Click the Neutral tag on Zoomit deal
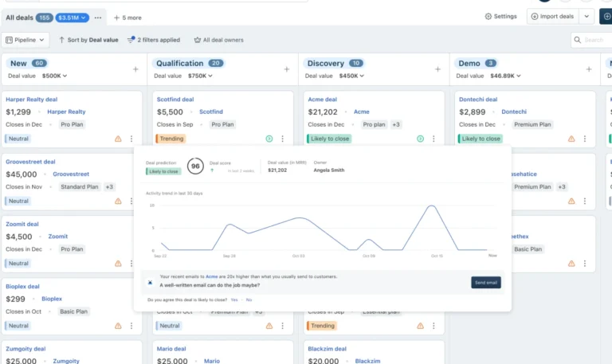 click(x=18, y=264)
